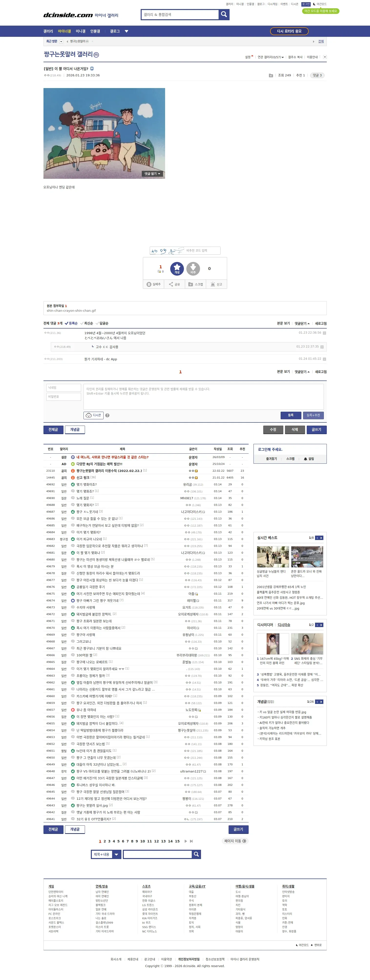Click next arrow in 디시미디어 panel
This screenshot has height=980, width=370.
tap(321, 625)
